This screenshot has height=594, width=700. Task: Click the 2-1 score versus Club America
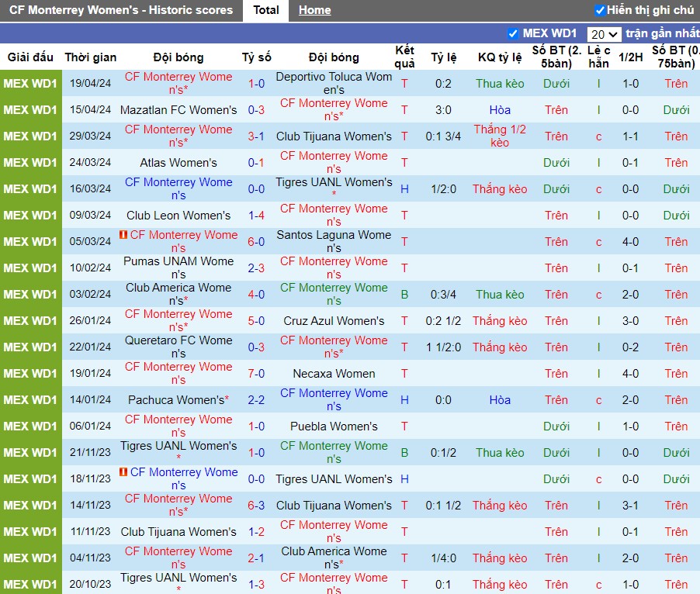tap(256, 558)
